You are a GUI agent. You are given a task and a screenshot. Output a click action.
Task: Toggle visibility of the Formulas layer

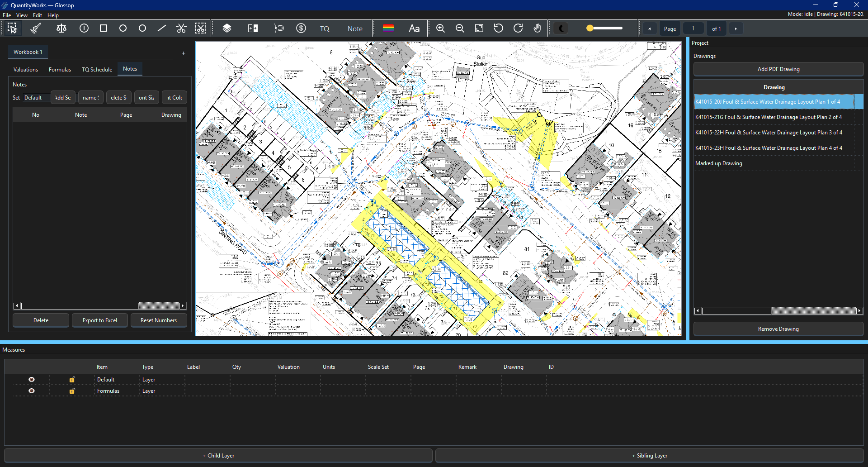[32, 391]
